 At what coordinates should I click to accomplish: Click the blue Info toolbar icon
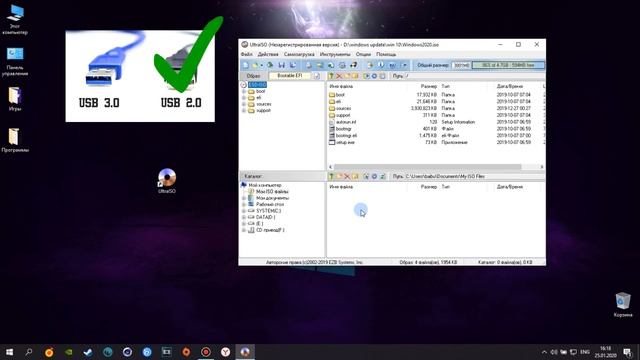coord(380,65)
